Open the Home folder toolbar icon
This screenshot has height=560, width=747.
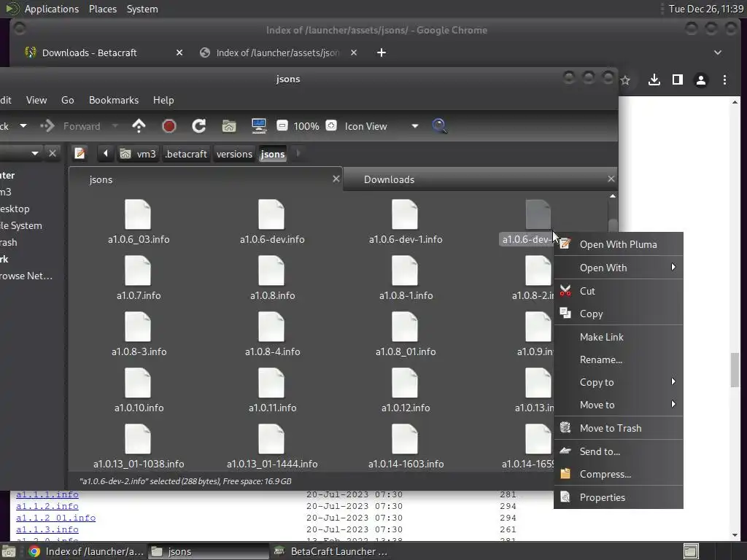pos(229,126)
